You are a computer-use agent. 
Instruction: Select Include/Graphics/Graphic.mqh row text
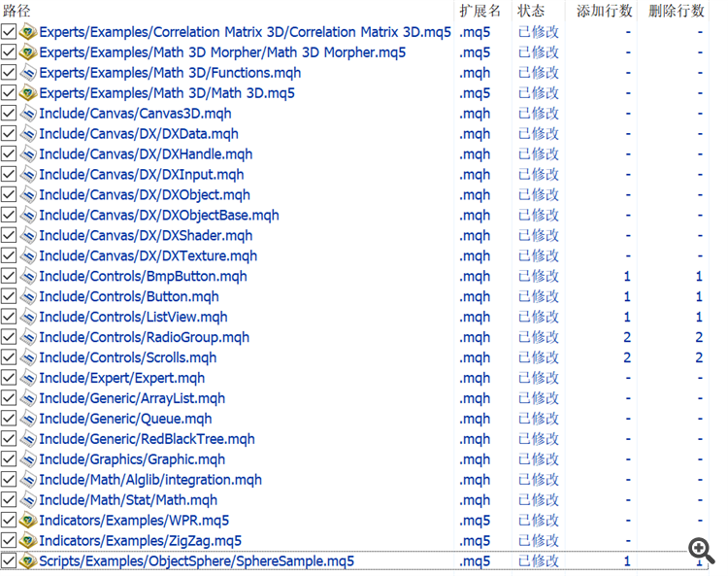(x=132, y=459)
